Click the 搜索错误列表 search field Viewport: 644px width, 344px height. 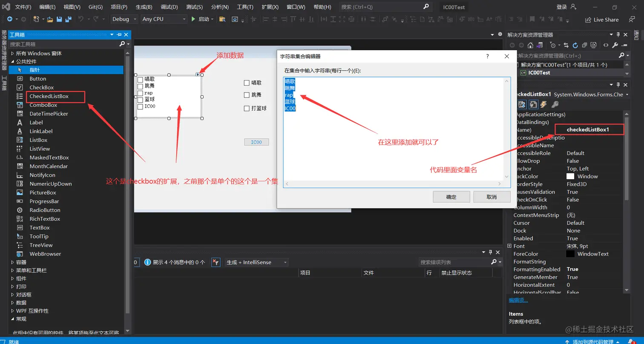pyautogui.click(x=454, y=262)
